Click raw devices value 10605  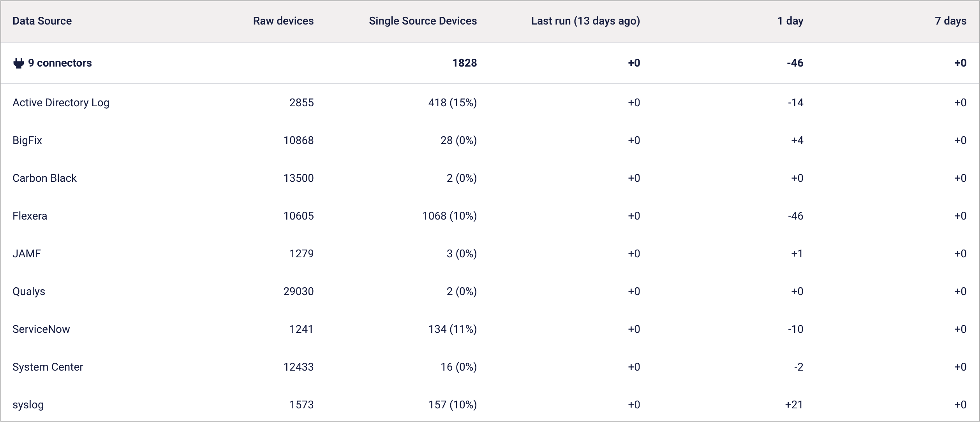(x=298, y=216)
